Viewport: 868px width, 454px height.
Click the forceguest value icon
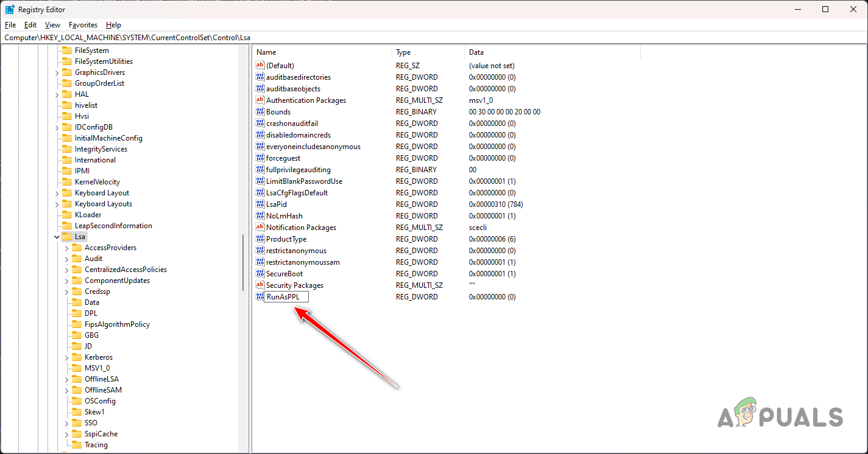click(260, 158)
